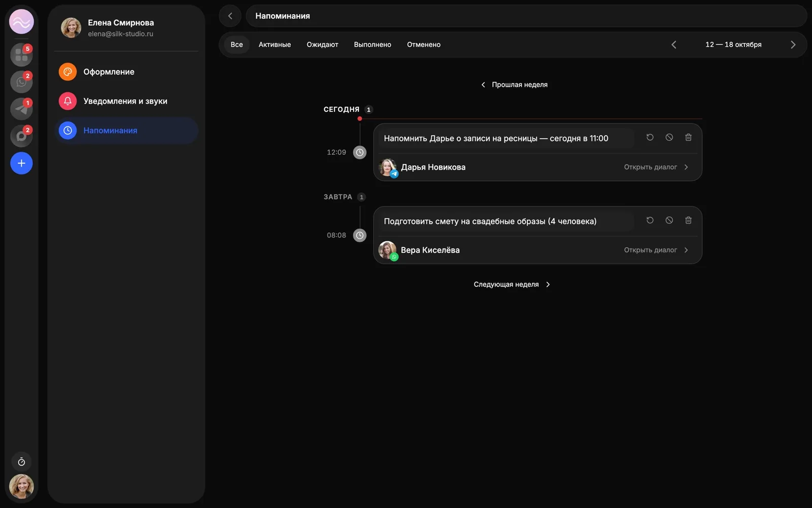Cancel the смету reminder with the ban icon
812x508 pixels.
pos(669,220)
